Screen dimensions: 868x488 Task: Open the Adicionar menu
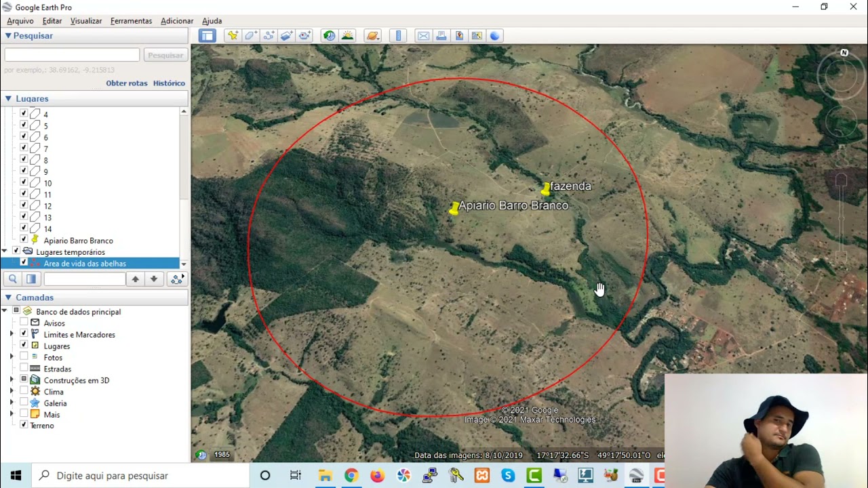(177, 21)
